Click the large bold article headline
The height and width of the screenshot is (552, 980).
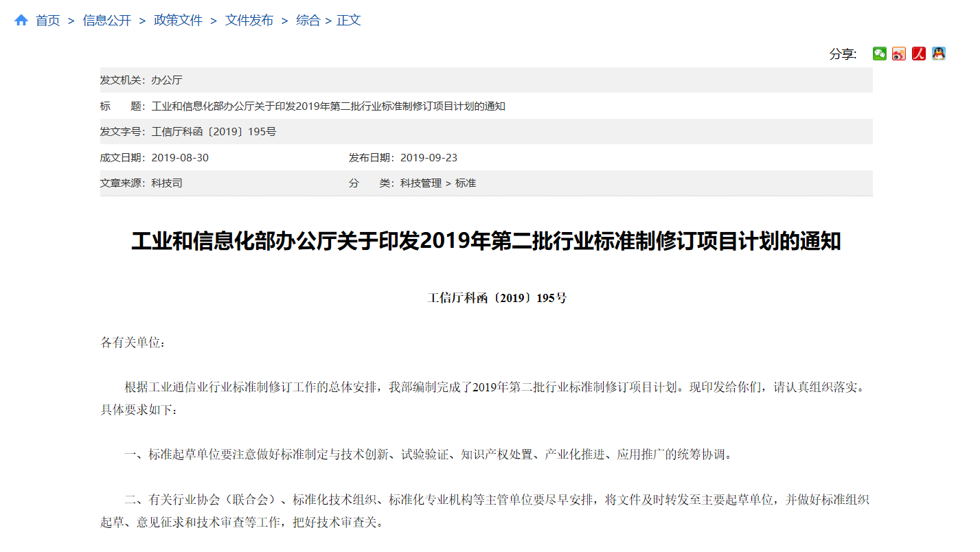[486, 242]
